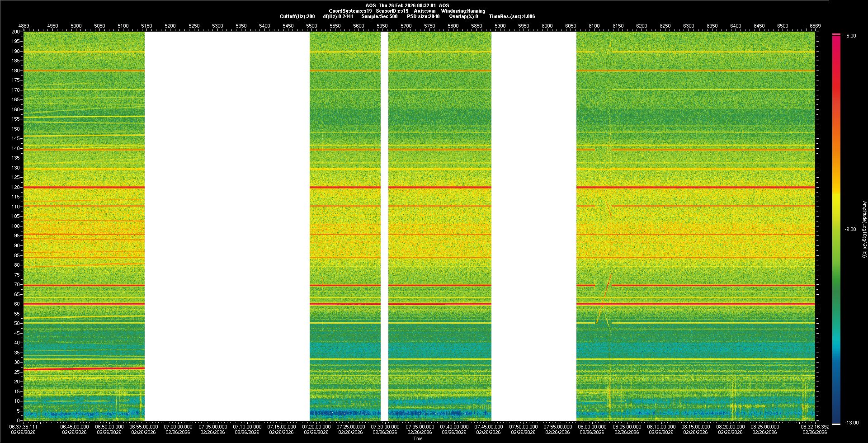Click the -5.00 marker atop the colorbar

point(850,36)
